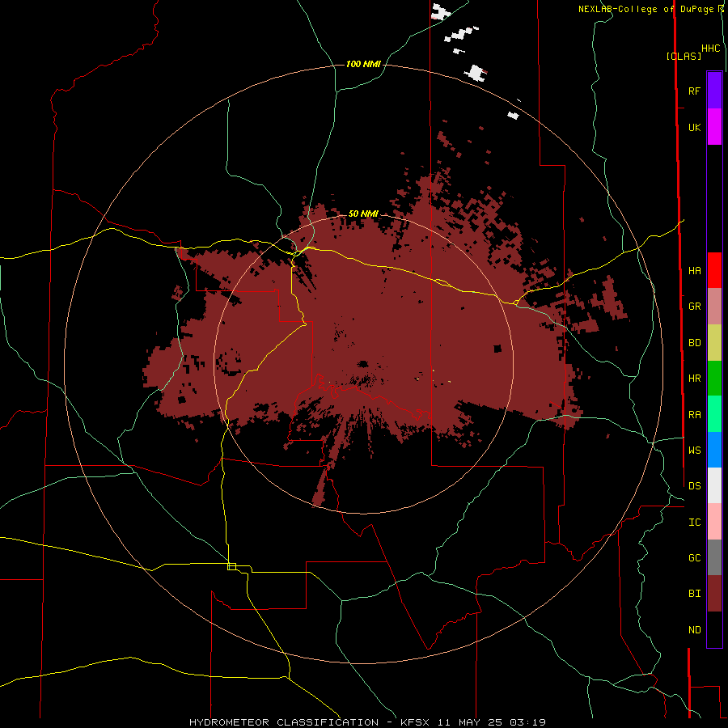Click the 03:19 timestamp
This screenshot has width=728, height=728.
point(527,722)
